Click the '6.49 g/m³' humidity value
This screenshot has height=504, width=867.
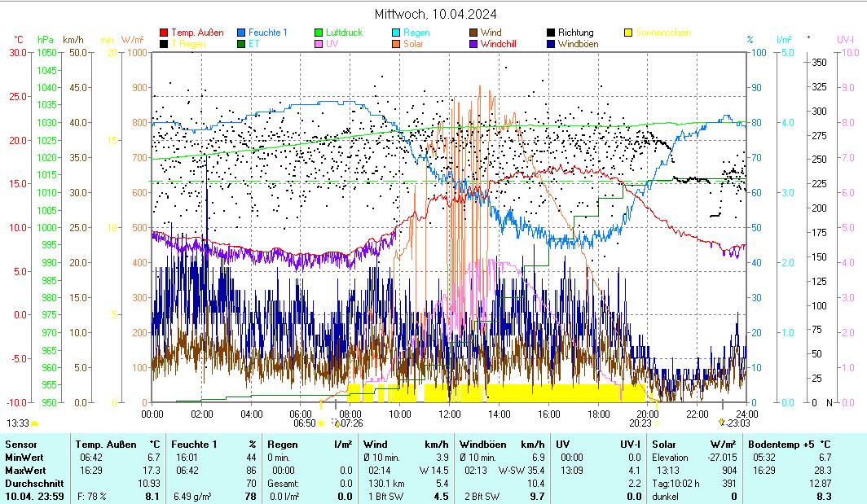pos(192,496)
